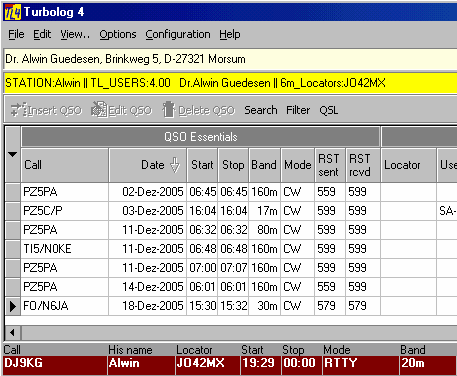Select the row marker of PZ5C/P
457x376 pixels.
[13, 211]
